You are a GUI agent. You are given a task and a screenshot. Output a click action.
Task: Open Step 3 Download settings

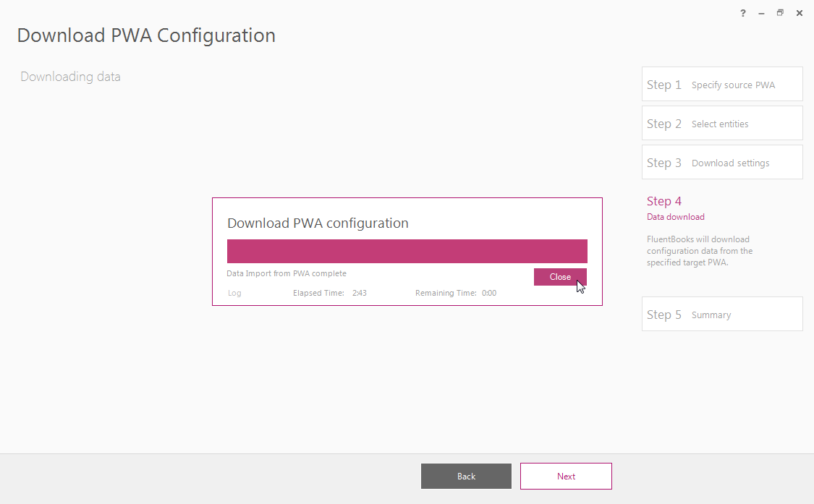[x=722, y=163]
